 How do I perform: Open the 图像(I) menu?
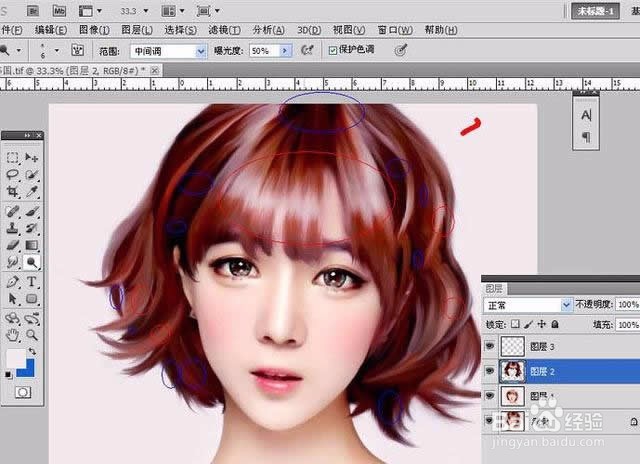pyautogui.click(x=94, y=30)
